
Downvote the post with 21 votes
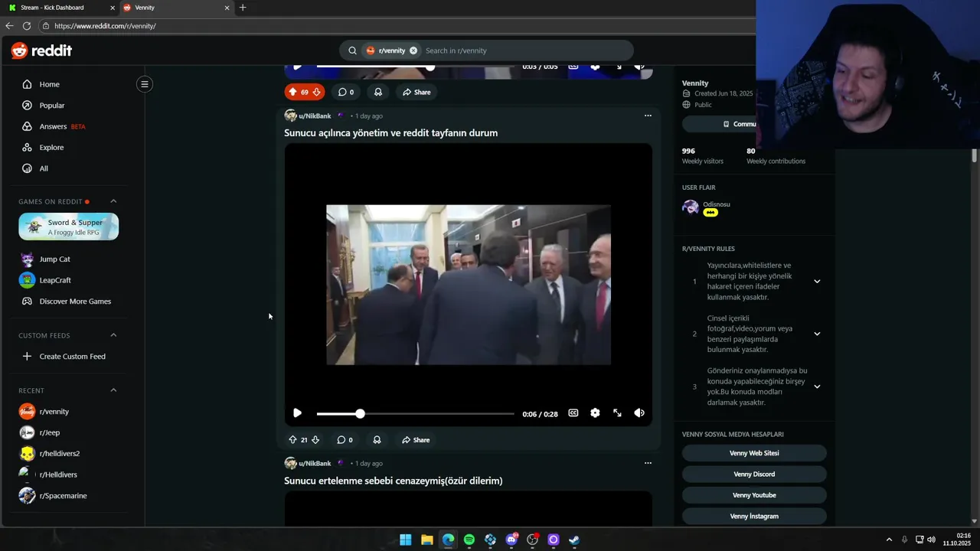315,440
